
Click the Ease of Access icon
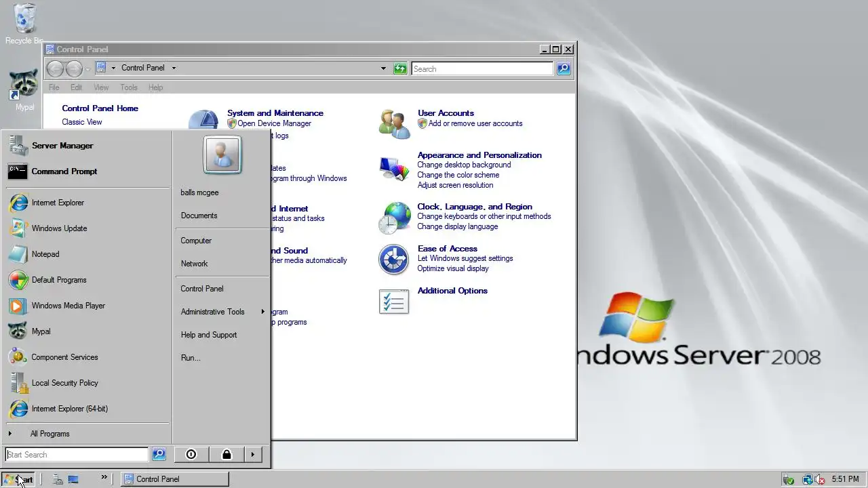point(394,260)
